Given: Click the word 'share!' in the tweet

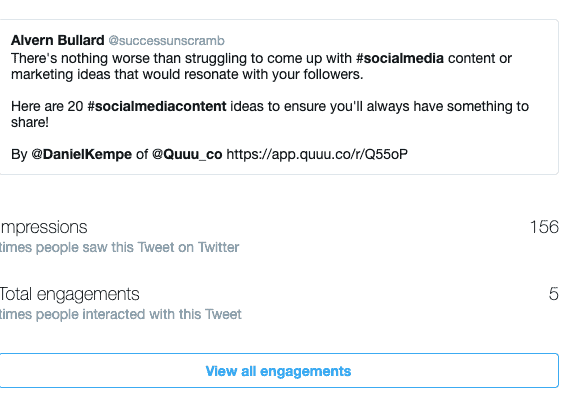Looking at the screenshot, I should [x=30, y=122].
